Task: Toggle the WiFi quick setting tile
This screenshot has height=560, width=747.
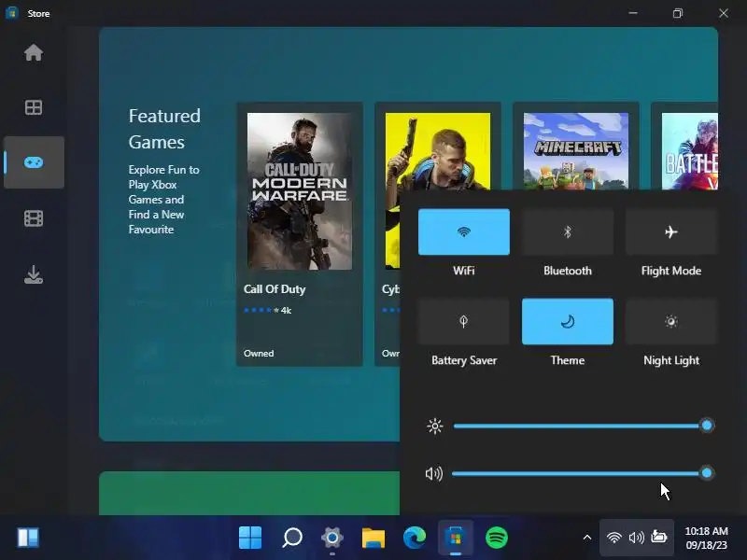Action: pos(463,231)
